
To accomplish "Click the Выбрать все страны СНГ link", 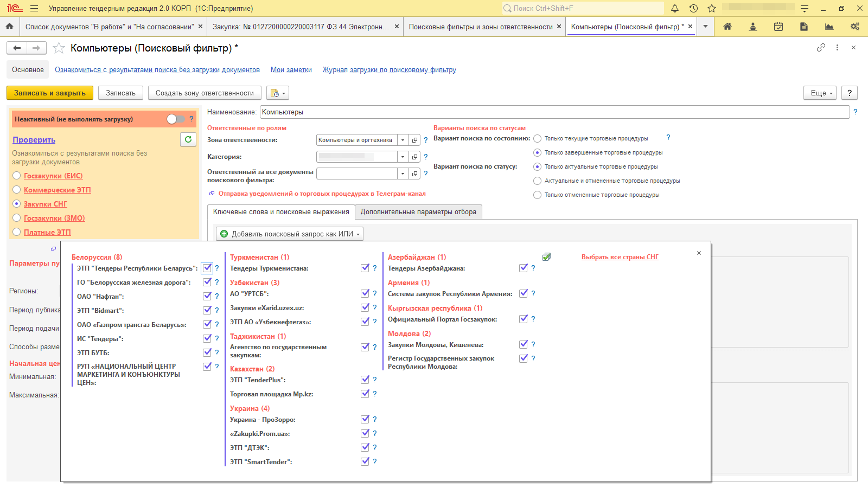I will [x=620, y=257].
